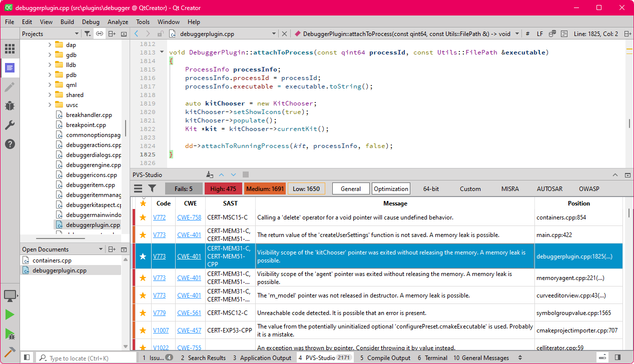Clear PVS-Studio output with the broom icon
This screenshot has width=634, height=364.
[210, 174]
